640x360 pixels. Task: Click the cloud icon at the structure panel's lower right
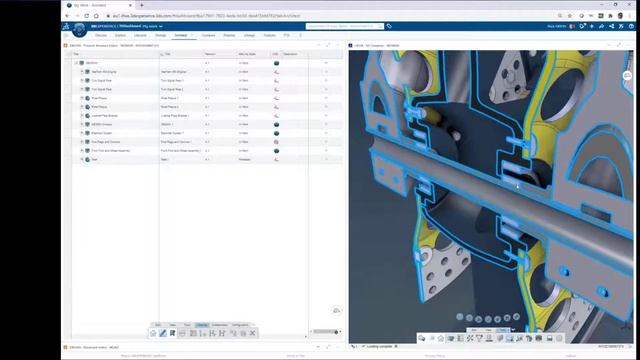click(x=336, y=311)
